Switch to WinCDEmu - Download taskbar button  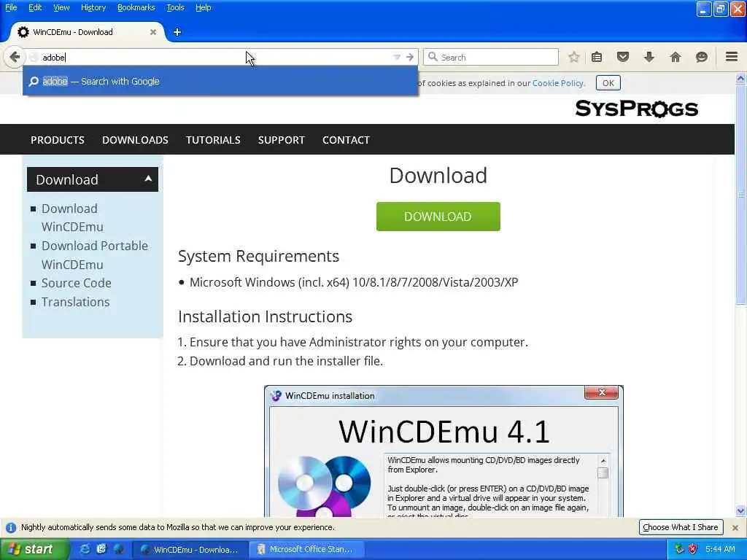pyautogui.click(x=190, y=550)
